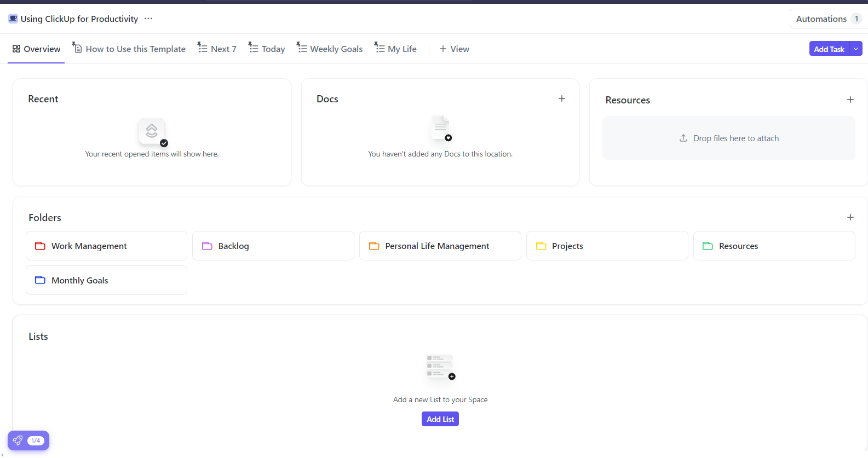
Task: Click the space icon beside Using ClickUp for Productivity
Action: (13, 19)
